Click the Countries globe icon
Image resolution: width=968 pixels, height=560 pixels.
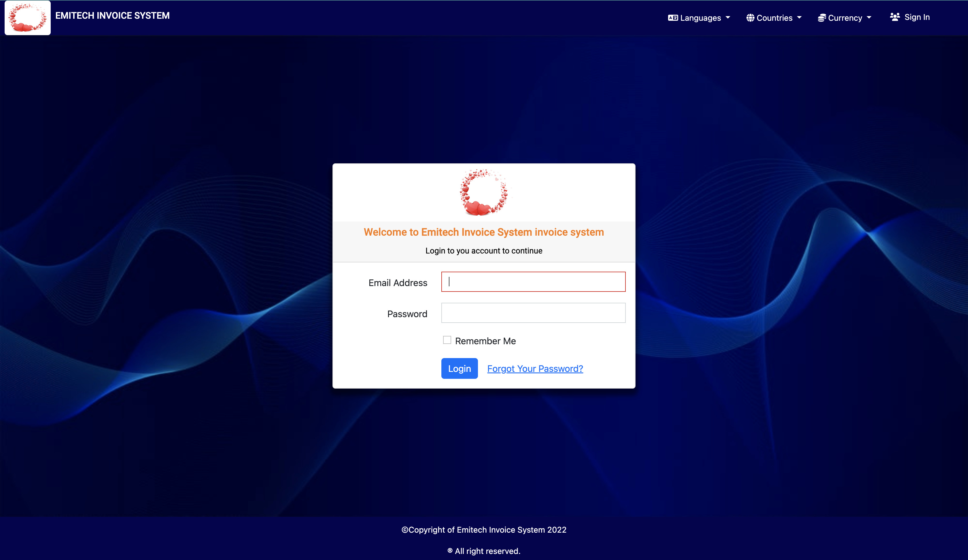tap(750, 18)
